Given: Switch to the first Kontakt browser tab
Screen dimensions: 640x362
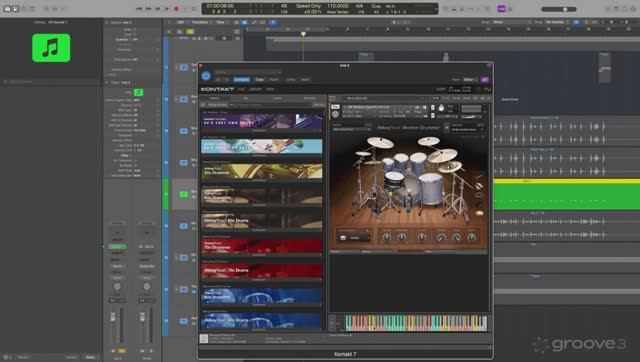Looking at the screenshot, I should 215,98.
